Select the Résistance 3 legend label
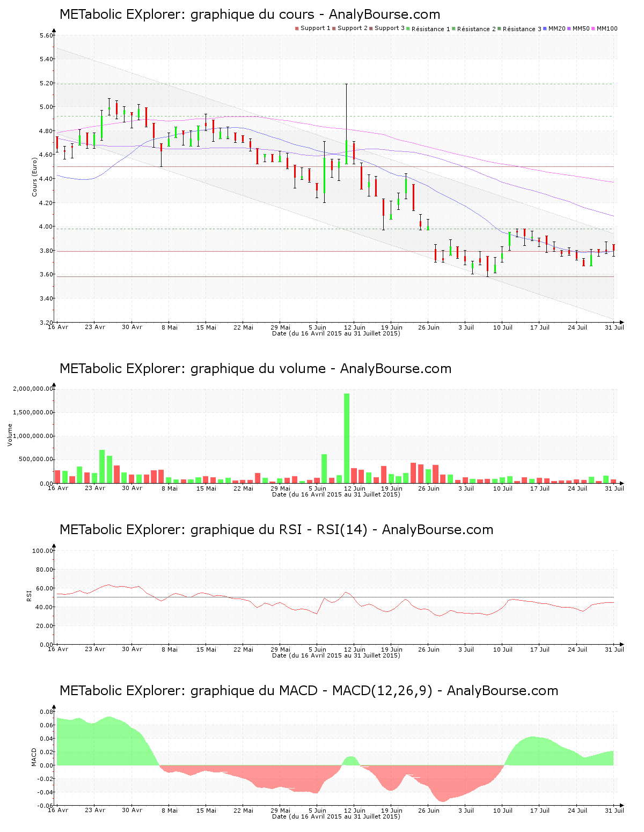The width and height of the screenshot is (644, 832). tap(522, 29)
